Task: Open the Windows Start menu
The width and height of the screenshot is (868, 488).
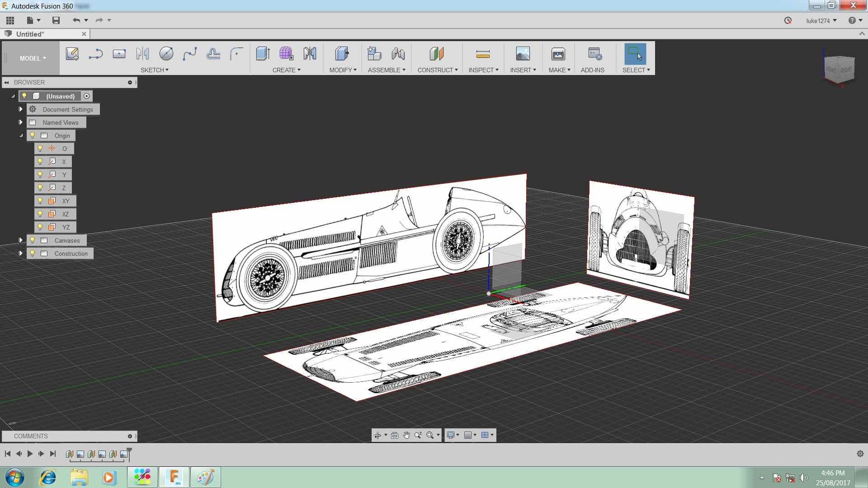Action: pyautogui.click(x=15, y=477)
